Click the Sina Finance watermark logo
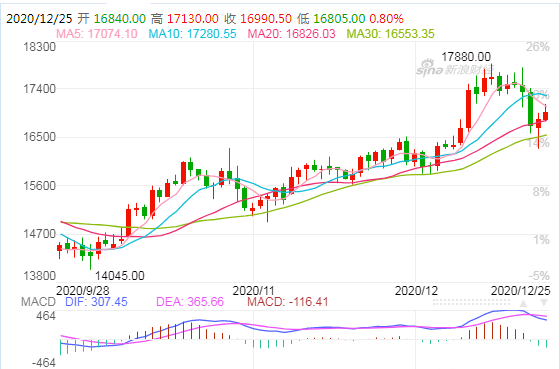560x369 pixels. click(x=455, y=69)
